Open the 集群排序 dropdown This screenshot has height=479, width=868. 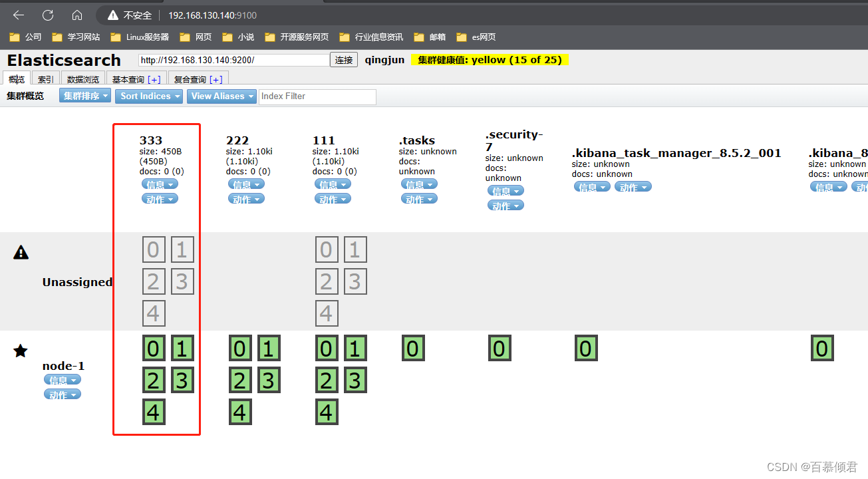[x=86, y=96]
